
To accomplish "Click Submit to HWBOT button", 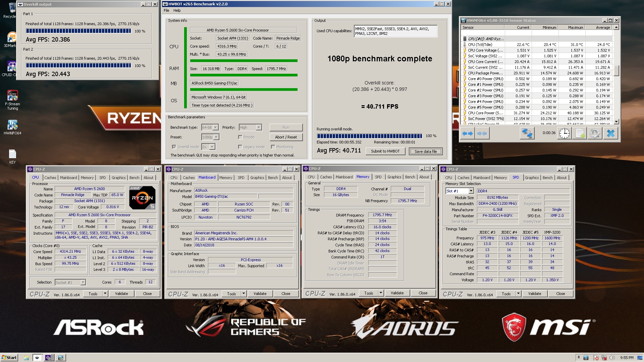I will click(x=385, y=151).
